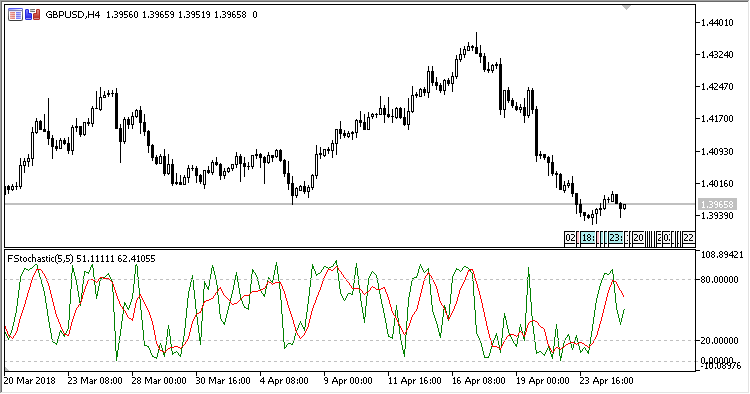The width and height of the screenshot is (750, 394).
Task: Click the grey chart shift triangle marker
Action: (626, 8)
